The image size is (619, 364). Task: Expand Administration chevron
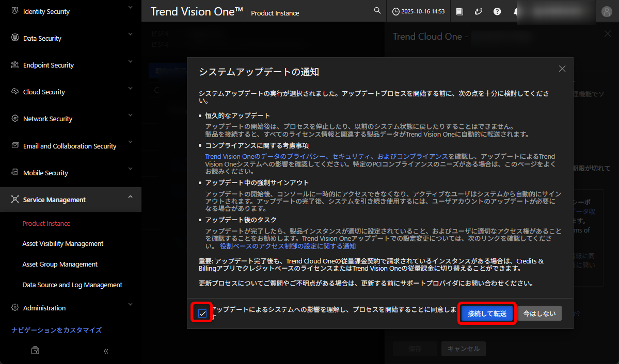tap(130, 304)
